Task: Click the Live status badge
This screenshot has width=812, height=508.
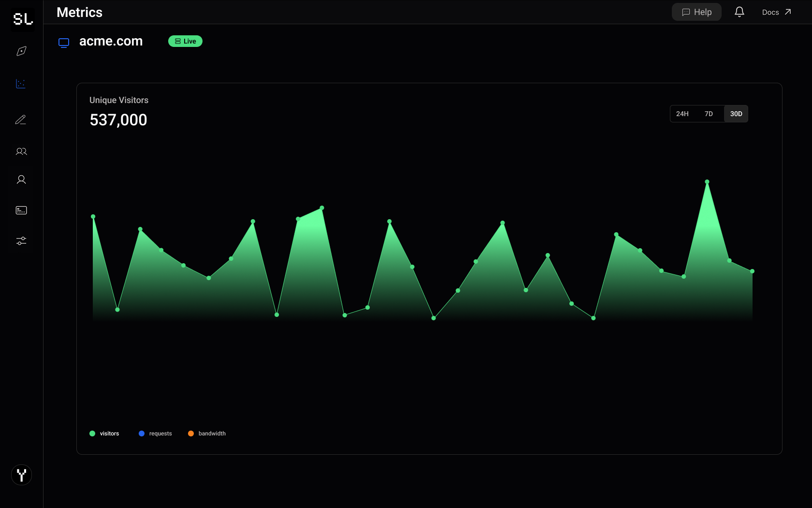Action: click(x=185, y=41)
